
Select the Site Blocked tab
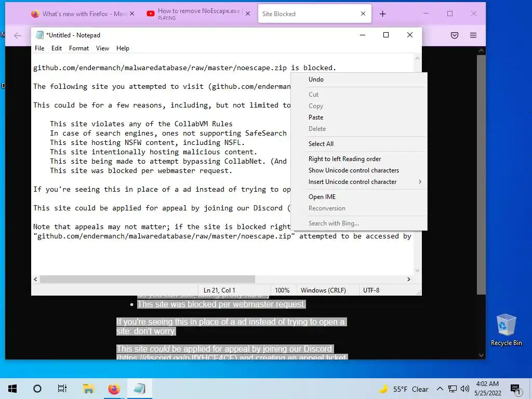pyautogui.click(x=314, y=14)
